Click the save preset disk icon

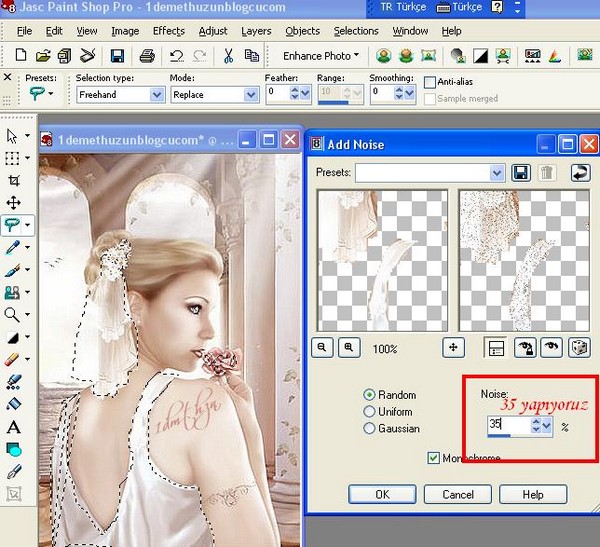click(x=521, y=173)
